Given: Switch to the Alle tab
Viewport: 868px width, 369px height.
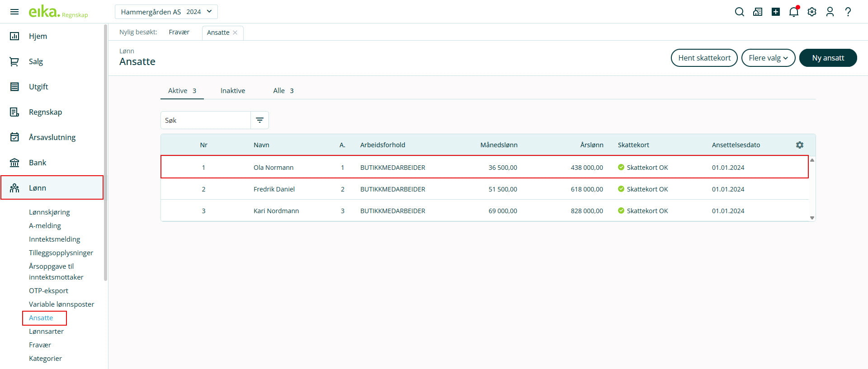Looking at the screenshot, I should [283, 91].
